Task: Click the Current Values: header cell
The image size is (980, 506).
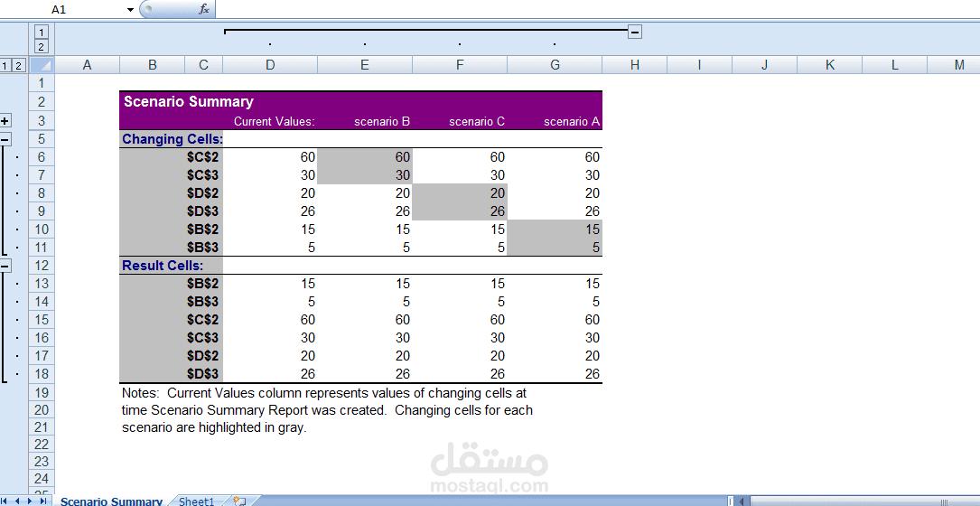Action: click(270, 121)
